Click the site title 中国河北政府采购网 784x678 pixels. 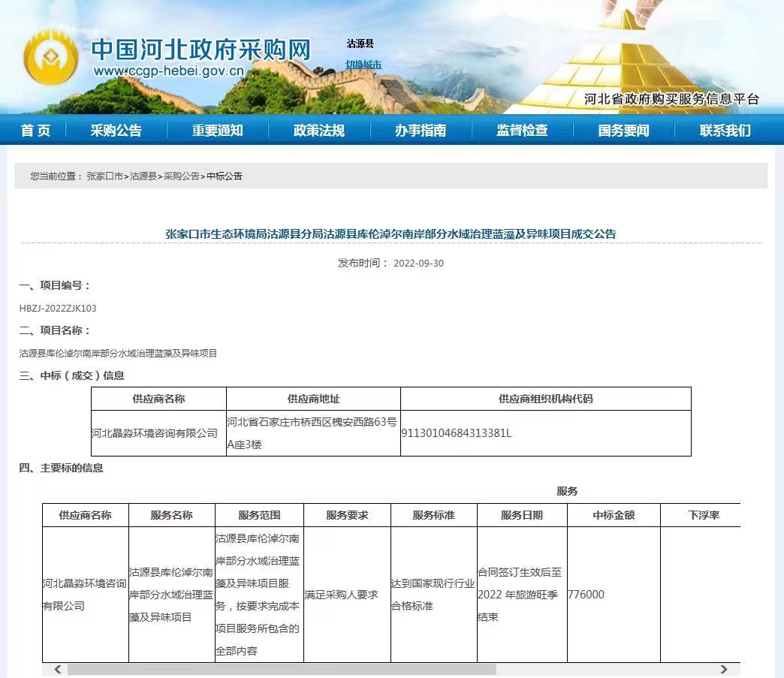pyautogui.click(x=201, y=50)
